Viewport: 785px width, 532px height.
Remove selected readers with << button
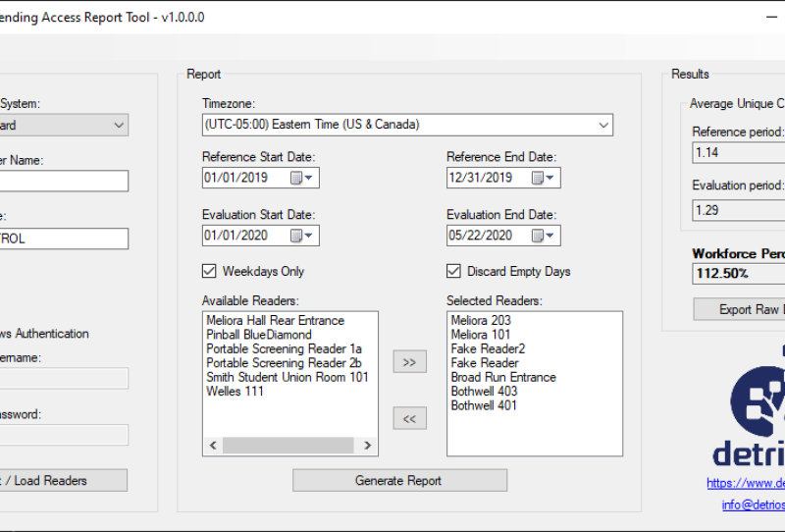(409, 419)
